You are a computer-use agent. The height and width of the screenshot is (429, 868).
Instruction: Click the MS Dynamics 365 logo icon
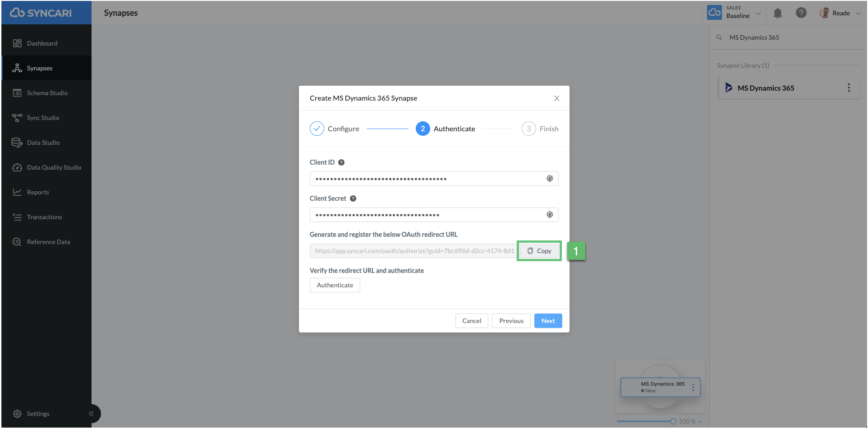[x=728, y=88]
